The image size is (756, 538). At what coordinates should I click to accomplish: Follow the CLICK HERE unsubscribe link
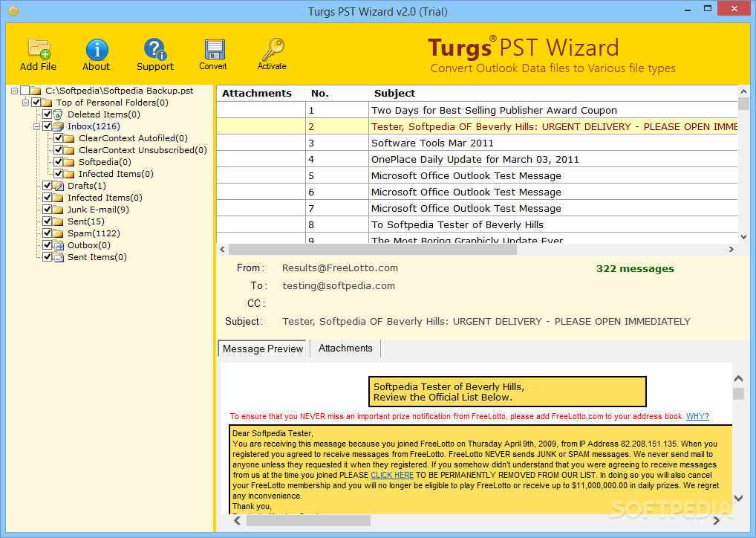[x=392, y=476]
